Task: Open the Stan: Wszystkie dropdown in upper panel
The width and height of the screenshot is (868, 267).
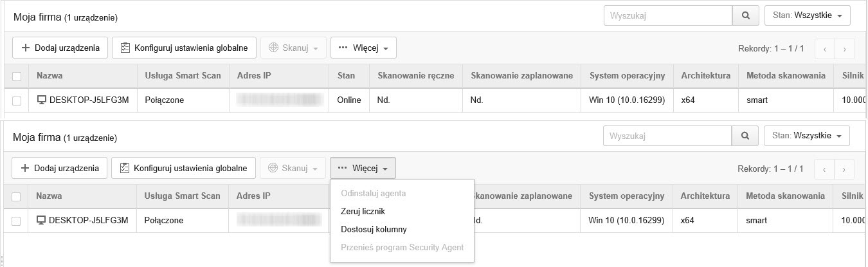Action: click(807, 15)
